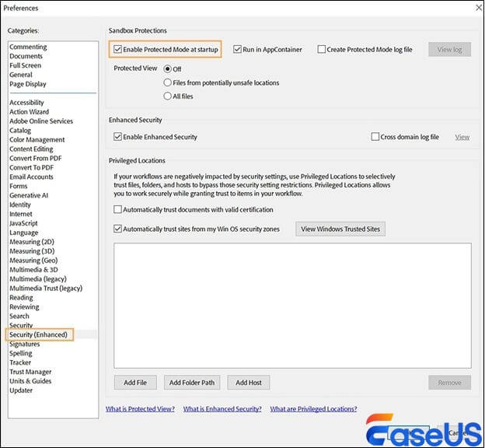Screen dimensions: 485x448
Task: Open Content Editing category
Action: [x=31, y=149]
